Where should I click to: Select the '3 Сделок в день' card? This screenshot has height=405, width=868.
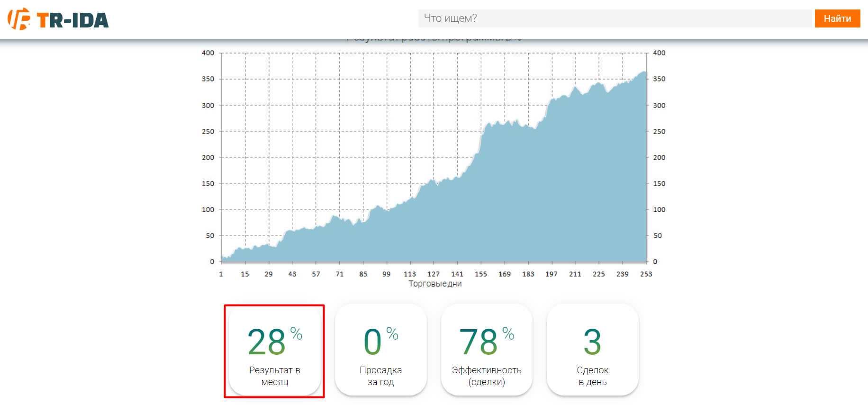point(593,350)
